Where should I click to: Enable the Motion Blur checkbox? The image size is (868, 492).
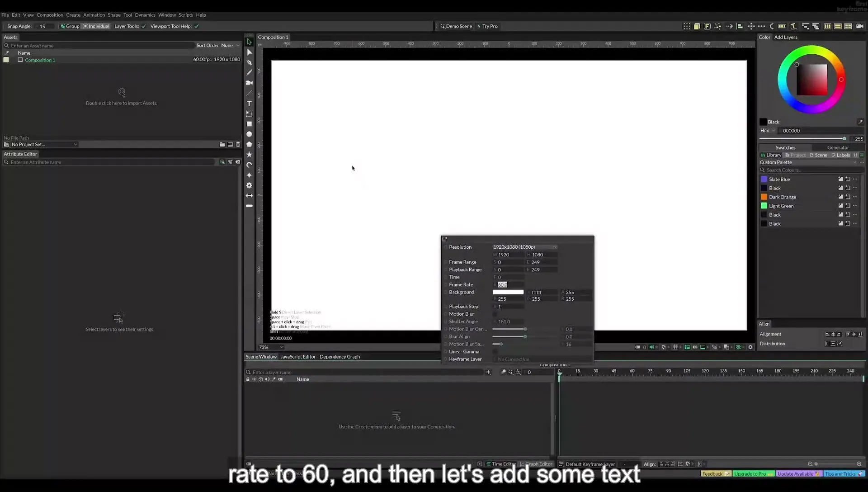click(x=495, y=314)
